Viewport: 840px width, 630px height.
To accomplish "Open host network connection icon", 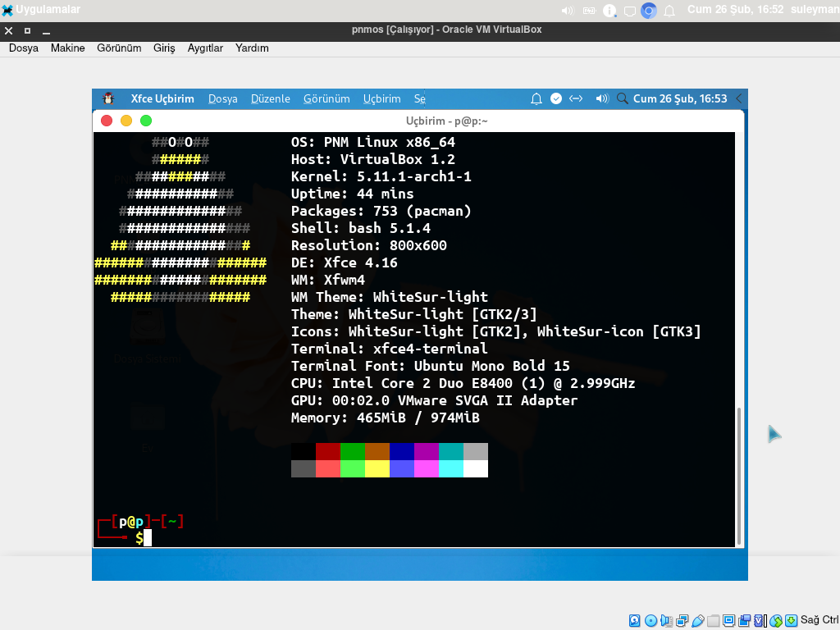I will [x=630, y=11].
